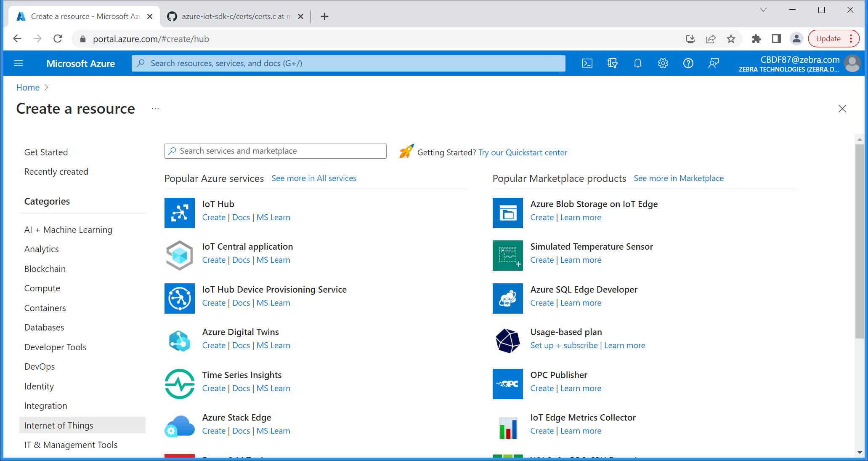Open the ellipsis menu next to Create a resource
Screen dimensions: 868x461
(x=155, y=109)
